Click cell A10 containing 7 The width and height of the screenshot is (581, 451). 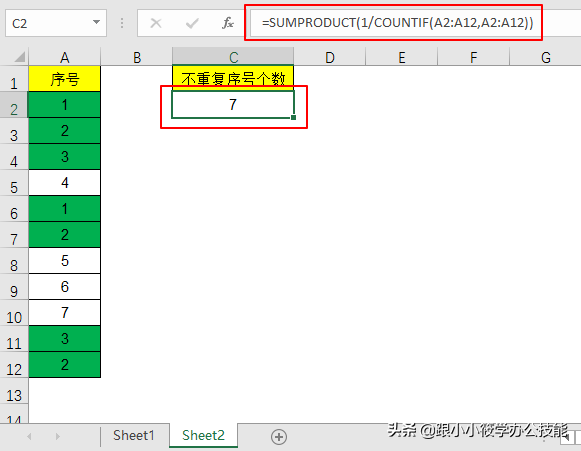[x=64, y=313]
